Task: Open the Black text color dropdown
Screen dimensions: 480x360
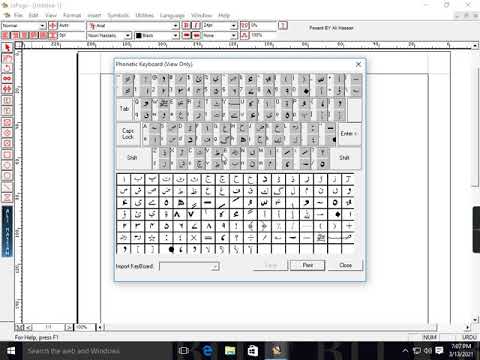Action: tap(175, 35)
